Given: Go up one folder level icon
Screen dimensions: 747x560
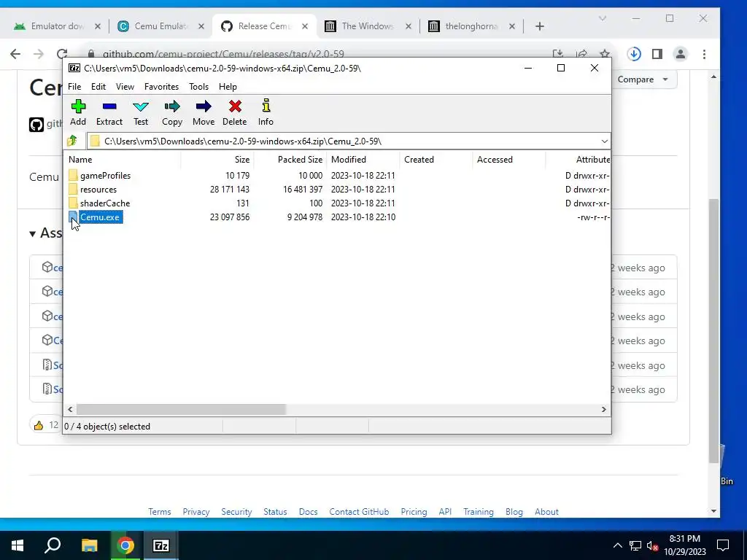Looking at the screenshot, I should pos(72,141).
